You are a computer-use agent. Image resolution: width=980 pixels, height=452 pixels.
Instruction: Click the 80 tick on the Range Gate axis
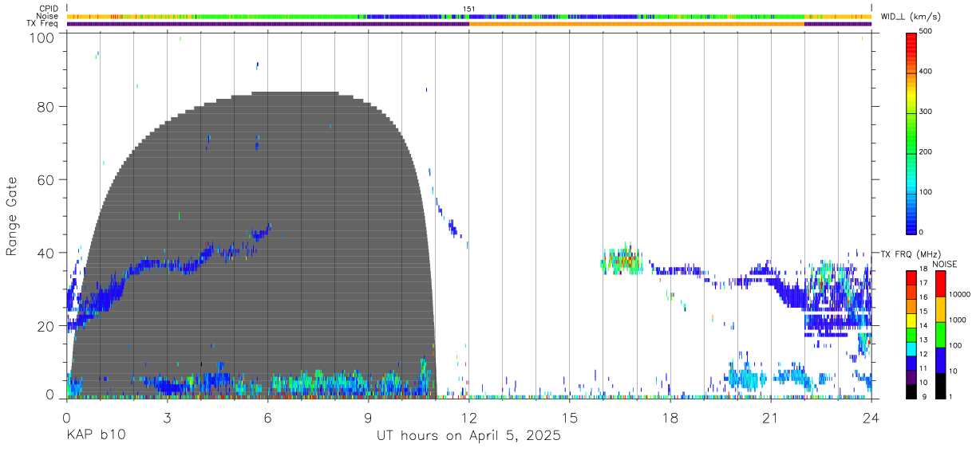45,107
